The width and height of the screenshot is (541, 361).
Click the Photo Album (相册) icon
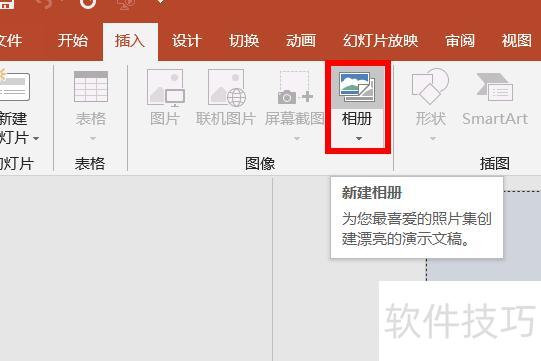tap(357, 87)
